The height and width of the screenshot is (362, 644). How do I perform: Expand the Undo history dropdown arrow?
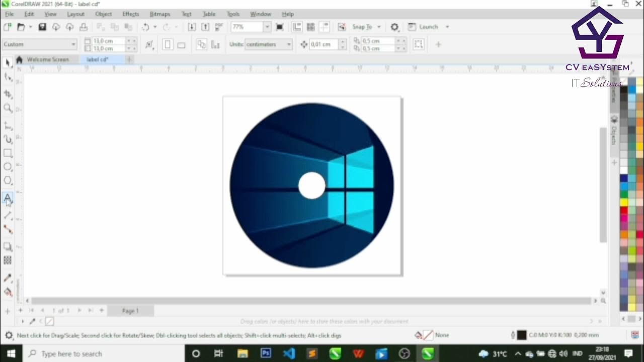tap(154, 27)
